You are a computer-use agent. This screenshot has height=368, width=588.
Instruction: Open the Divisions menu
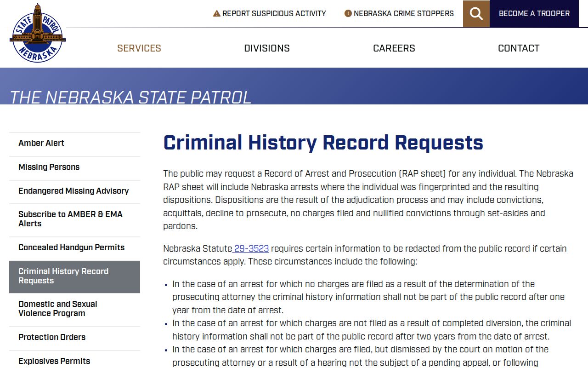tap(267, 48)
